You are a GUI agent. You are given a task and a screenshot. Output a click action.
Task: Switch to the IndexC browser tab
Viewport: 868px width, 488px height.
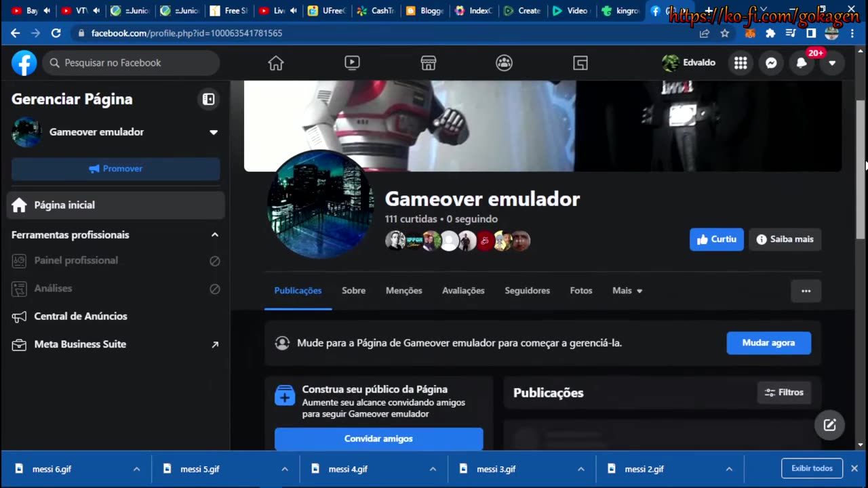473,11
